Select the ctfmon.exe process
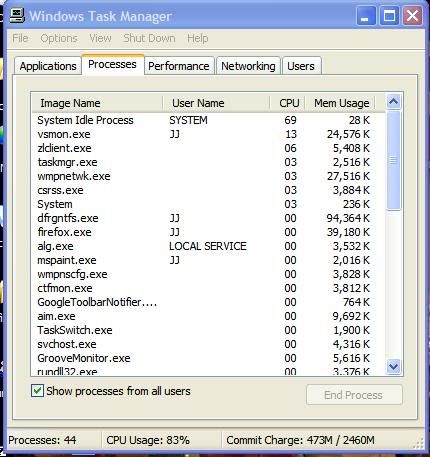The image size is (430, 457). [208, 288]
